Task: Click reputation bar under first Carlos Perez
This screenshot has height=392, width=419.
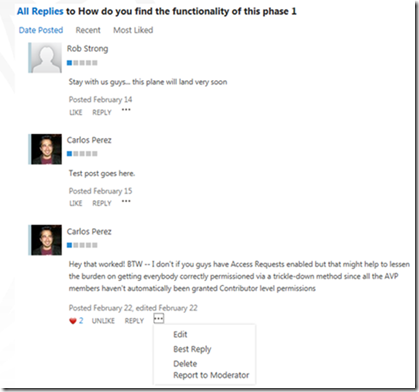Action: [x=82, y=154]
